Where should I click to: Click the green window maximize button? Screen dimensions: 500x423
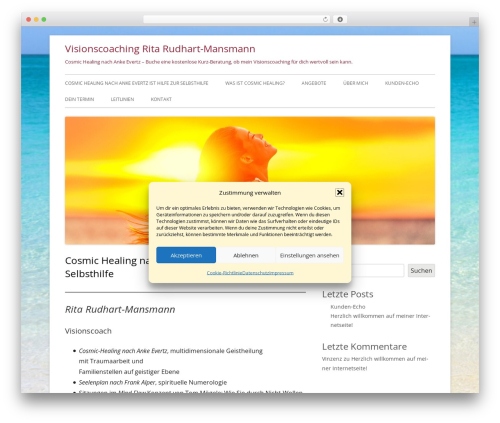[44, 19]
